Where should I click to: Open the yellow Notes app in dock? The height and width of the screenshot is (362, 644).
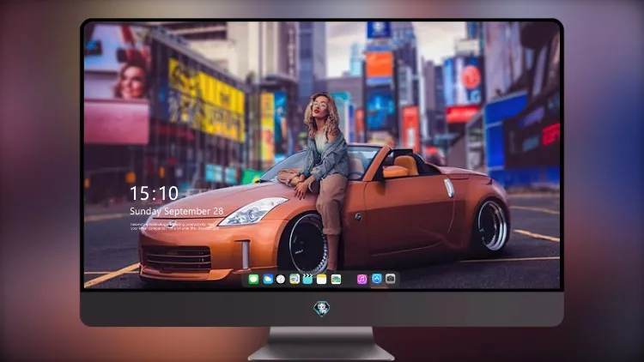coord(322,279)
